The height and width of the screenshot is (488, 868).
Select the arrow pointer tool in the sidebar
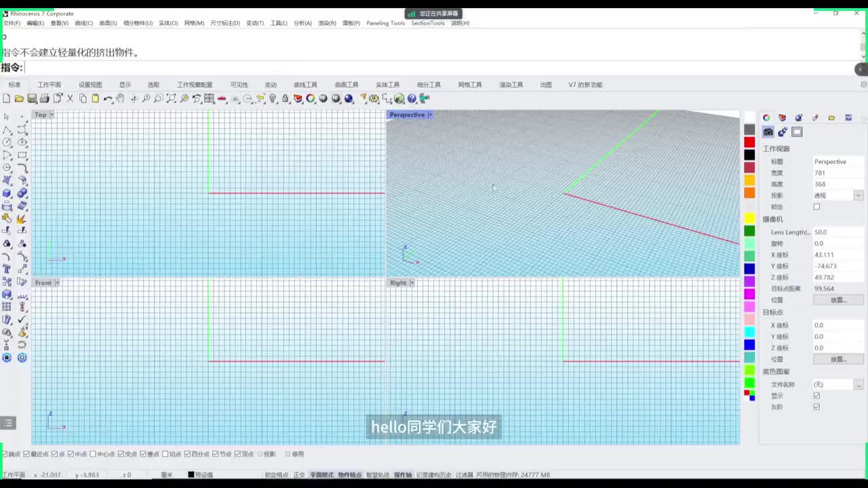coord(7,117)
